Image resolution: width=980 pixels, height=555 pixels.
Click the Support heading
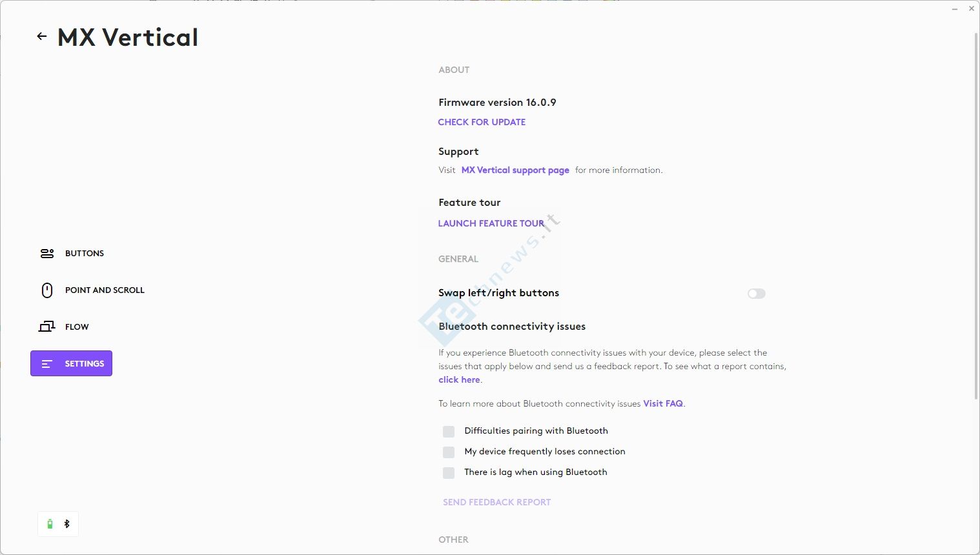click(458, 152)
